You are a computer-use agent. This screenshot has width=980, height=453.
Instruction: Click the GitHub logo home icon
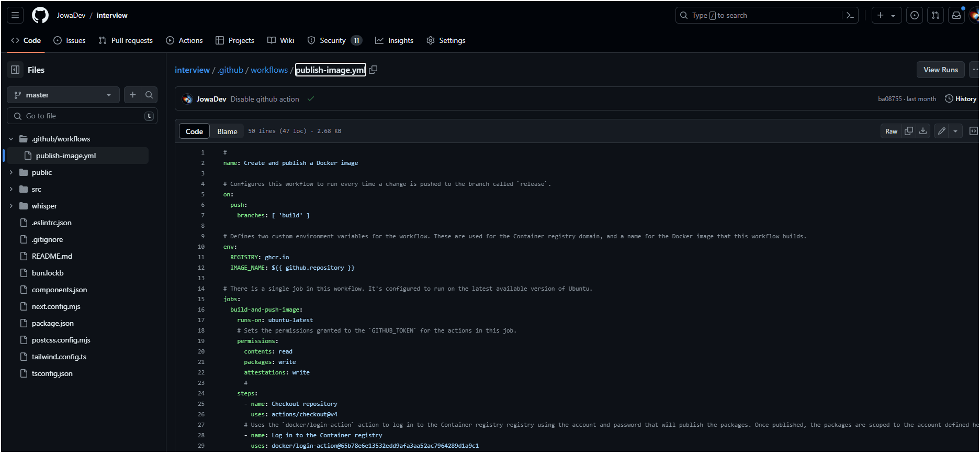40,15
